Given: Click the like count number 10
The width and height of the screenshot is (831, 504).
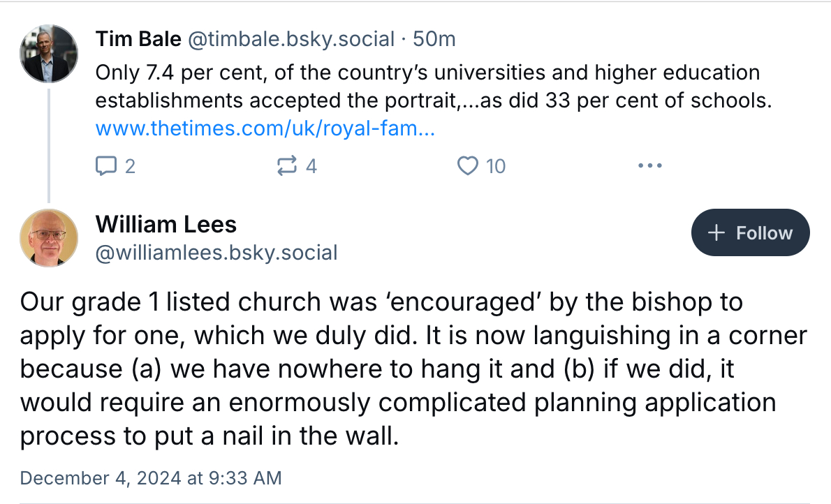Looking at the screenshot, I should 495,166.
